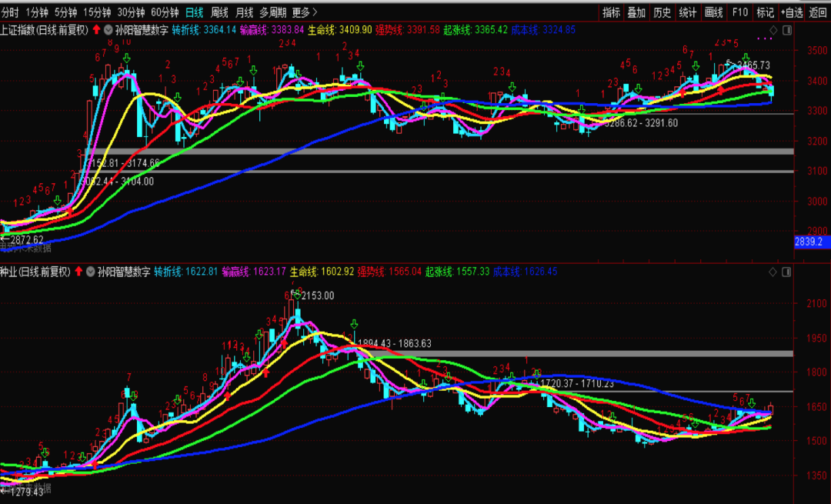Image resolution: width=831 pixels, height=504 pixels.
Task: Select the 30分钟 period tab
Action: 130,12
